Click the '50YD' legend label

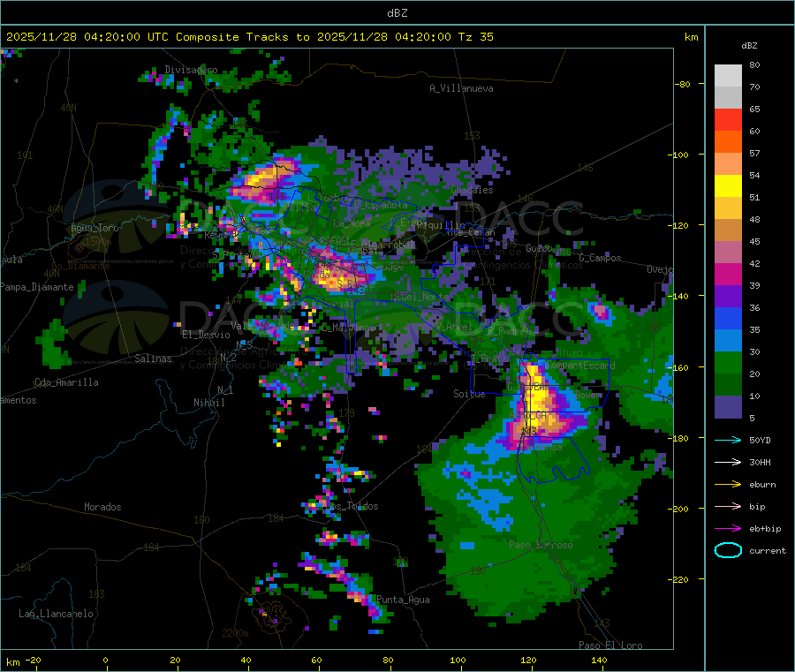(760, 440)
